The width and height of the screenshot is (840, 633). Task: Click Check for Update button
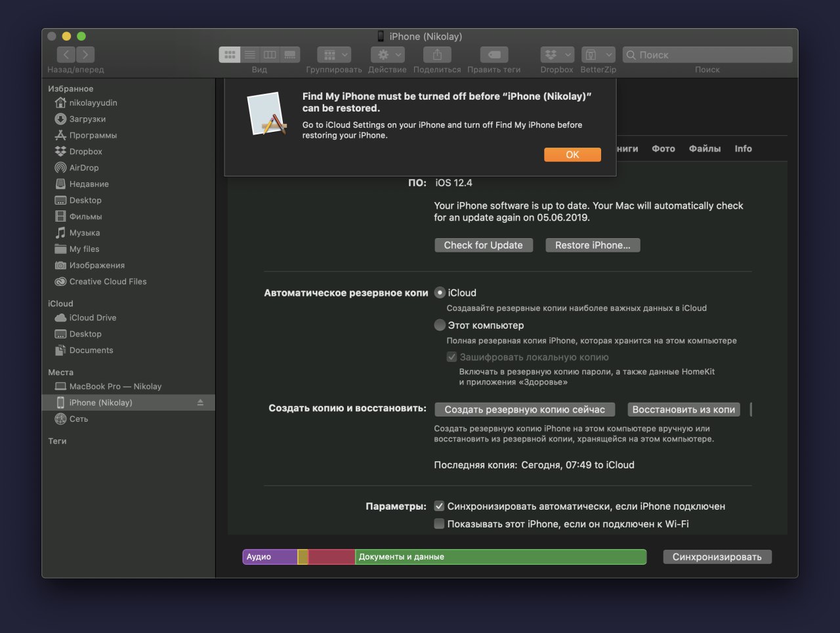coord(484,245)
